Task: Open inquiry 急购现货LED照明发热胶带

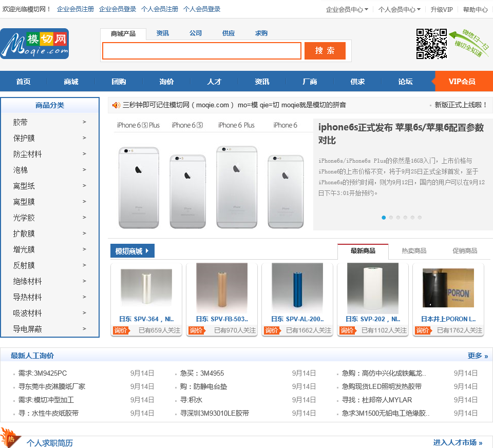Action: 382,386
